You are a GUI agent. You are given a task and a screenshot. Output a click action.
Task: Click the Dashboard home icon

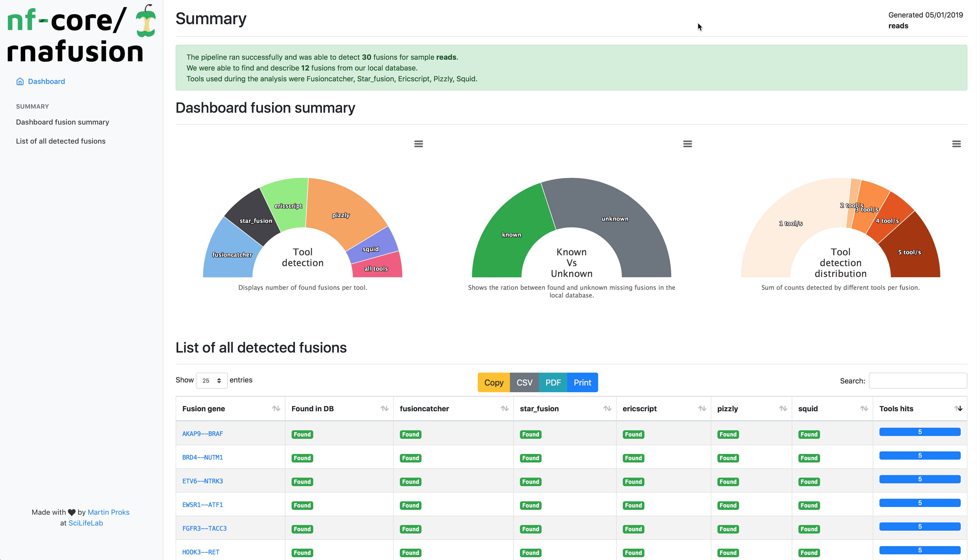20,82
